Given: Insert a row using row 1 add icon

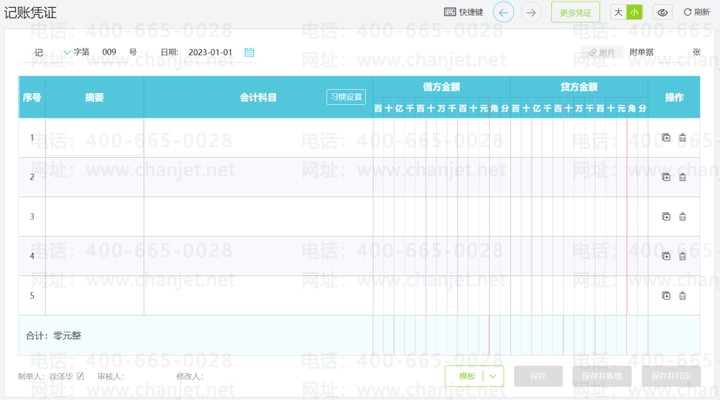Looking at the screenshot, I should (666, 137).
